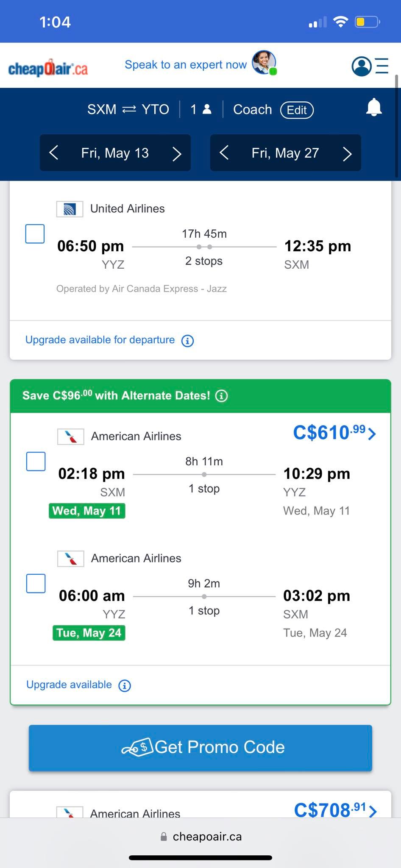Check the American Airlines 02:18 pm flight
The image size is (401, 868).
coord(36,462)
